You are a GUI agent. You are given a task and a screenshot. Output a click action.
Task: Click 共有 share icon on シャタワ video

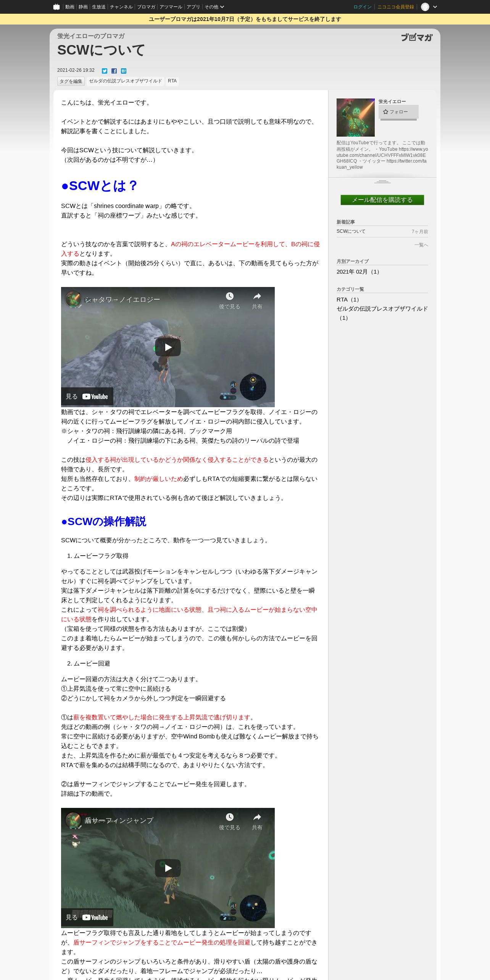coord(257,301)
